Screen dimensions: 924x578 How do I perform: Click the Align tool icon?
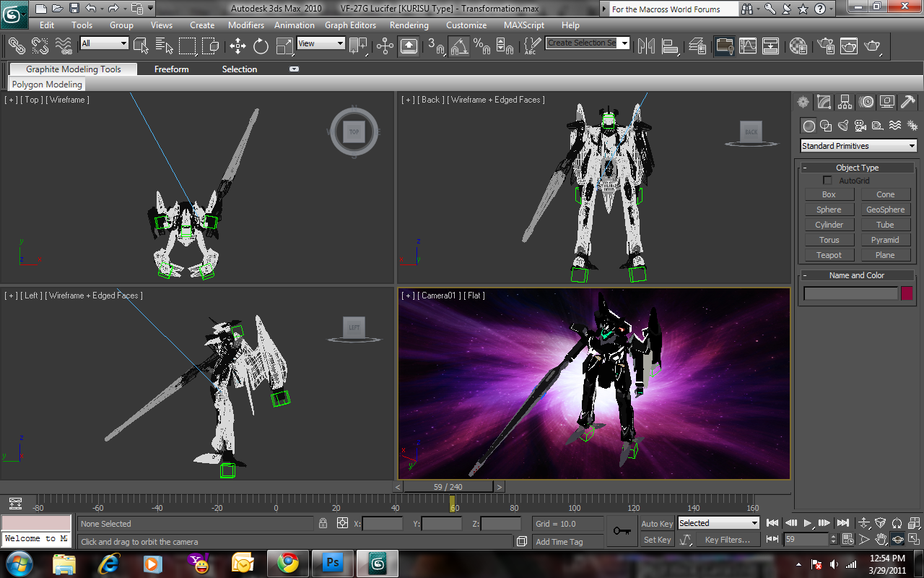[671, 46]
